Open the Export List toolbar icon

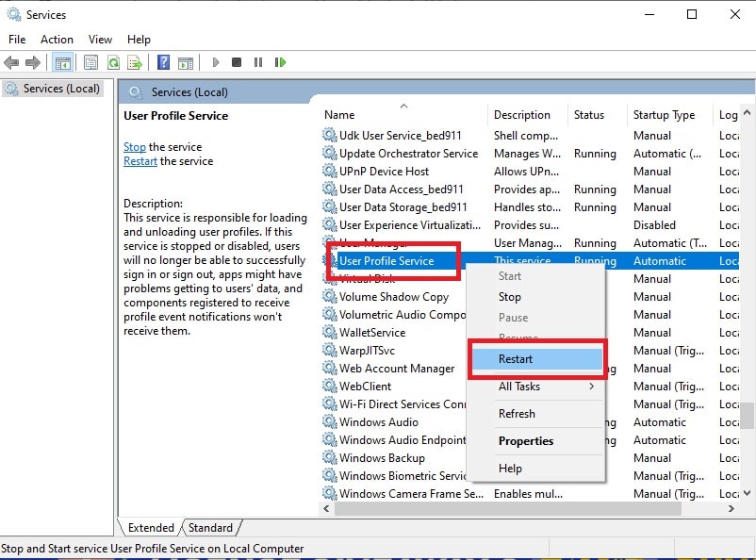click(x=135, y=62)
